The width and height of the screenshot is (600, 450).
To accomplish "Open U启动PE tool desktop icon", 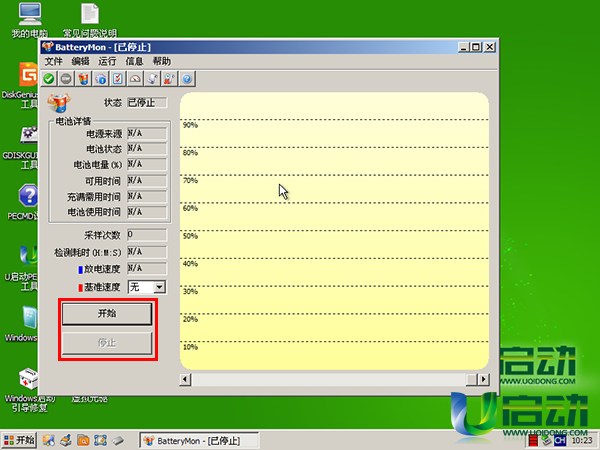I will [x=29, y=255].
